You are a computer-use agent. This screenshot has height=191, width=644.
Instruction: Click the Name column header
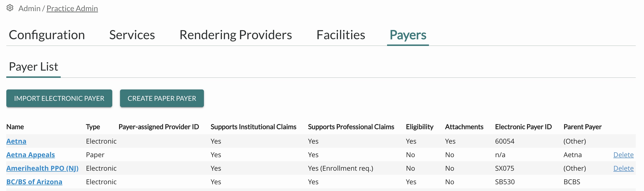15,127
